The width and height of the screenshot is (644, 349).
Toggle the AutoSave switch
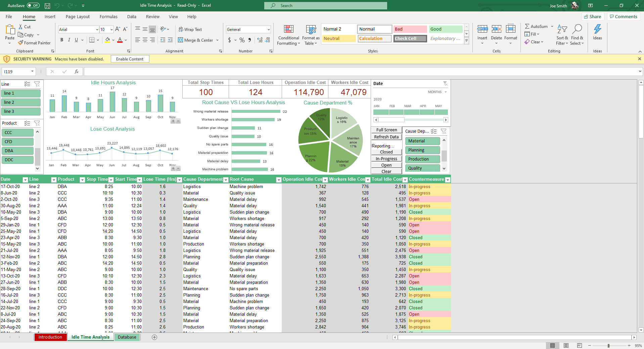pos(33,5)
